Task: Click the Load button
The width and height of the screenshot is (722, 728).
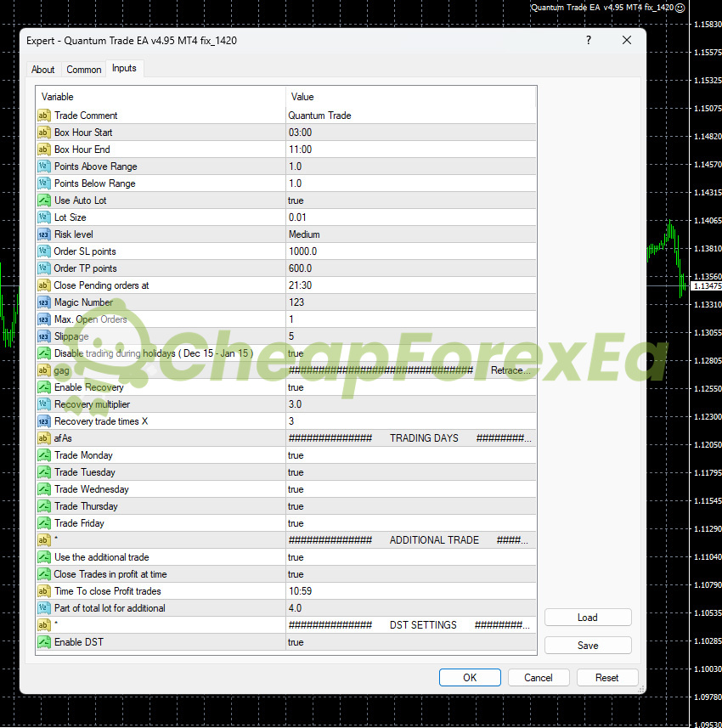Action: pyautogui.click(x=588, y=618)
